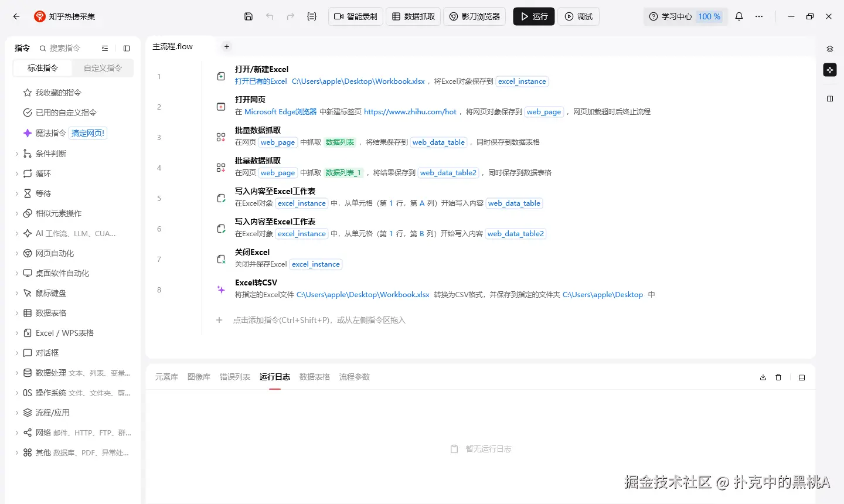Open the black AI sparkle assistant icon
The width and height of the screenshot is (844, 504).
coord(830,70)
